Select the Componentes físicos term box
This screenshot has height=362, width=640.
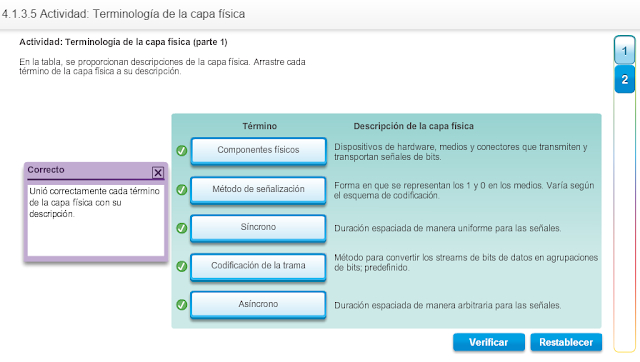[258, 151]
